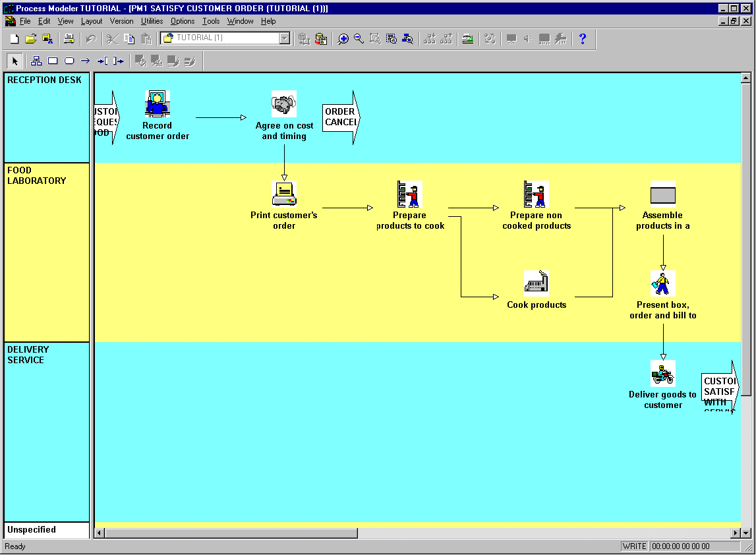The width and height of the screenshot is (756, 555).
Task: Select the rectangle process step tool
Action: pyautogui.click(x=53, y=61)
